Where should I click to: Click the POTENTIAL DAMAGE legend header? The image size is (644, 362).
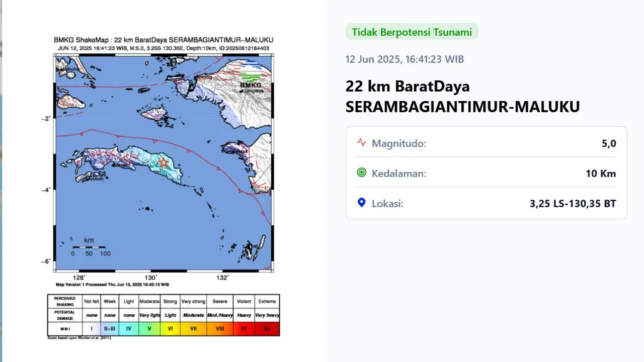pyautogui.click(x=65, y=315)
